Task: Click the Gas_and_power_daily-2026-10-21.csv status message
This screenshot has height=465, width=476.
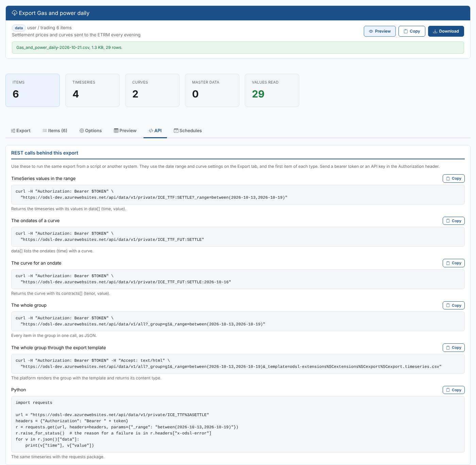Action: coord(238,48)
